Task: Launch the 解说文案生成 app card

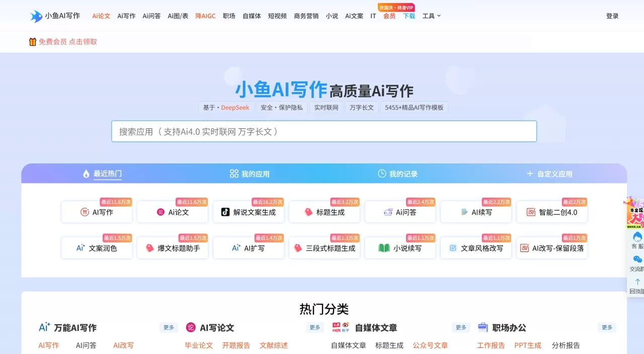Action: pyautogui.click(x=249, y=212)
